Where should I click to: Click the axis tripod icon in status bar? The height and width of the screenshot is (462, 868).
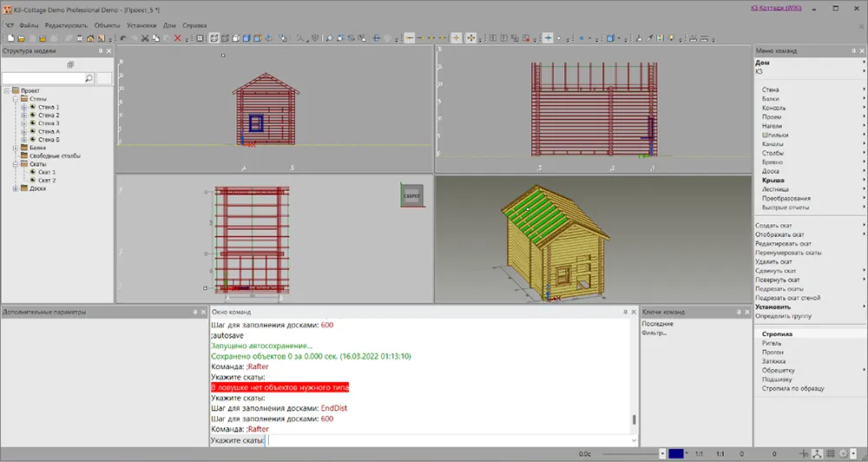818,453
